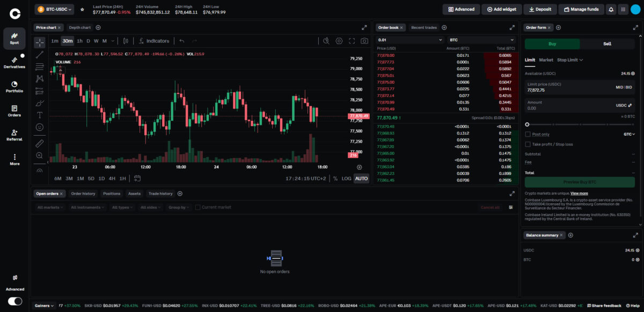Open open-orders filter settings icon
The height and width of the screenshot is (312, 644).
[511, 207]
